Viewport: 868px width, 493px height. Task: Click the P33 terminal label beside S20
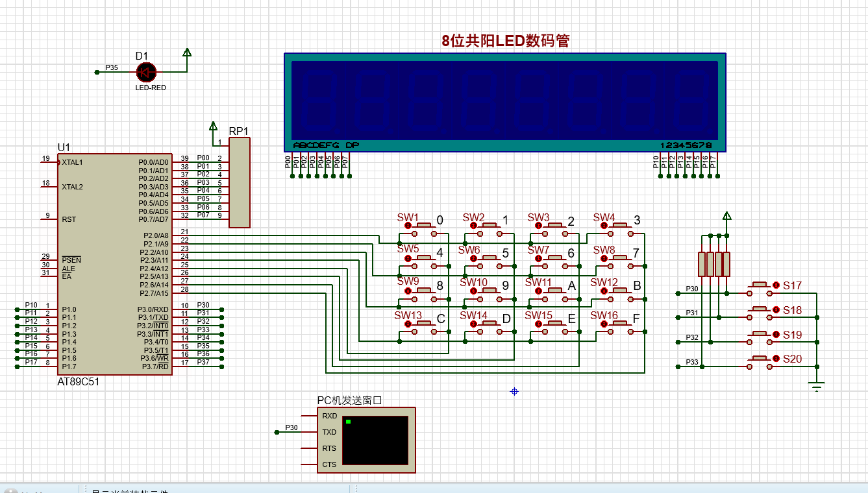coord(692,362)
